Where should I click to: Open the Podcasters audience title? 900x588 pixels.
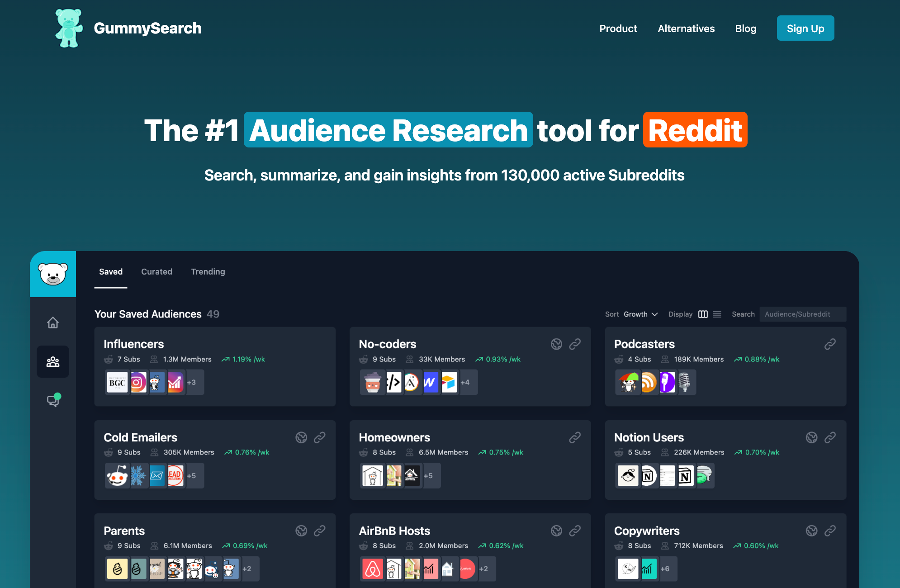[644, 344]
